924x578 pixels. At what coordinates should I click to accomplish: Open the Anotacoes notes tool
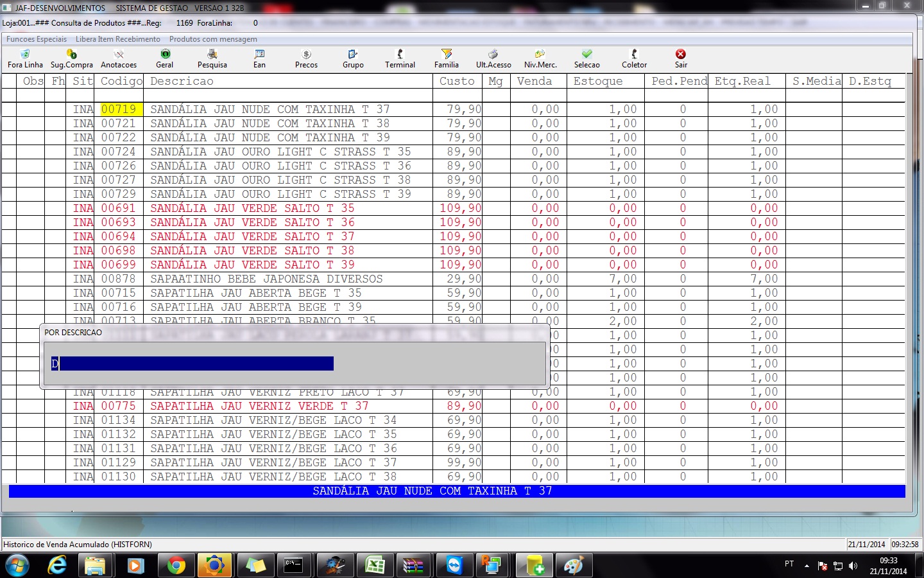[x=119, y=55]
